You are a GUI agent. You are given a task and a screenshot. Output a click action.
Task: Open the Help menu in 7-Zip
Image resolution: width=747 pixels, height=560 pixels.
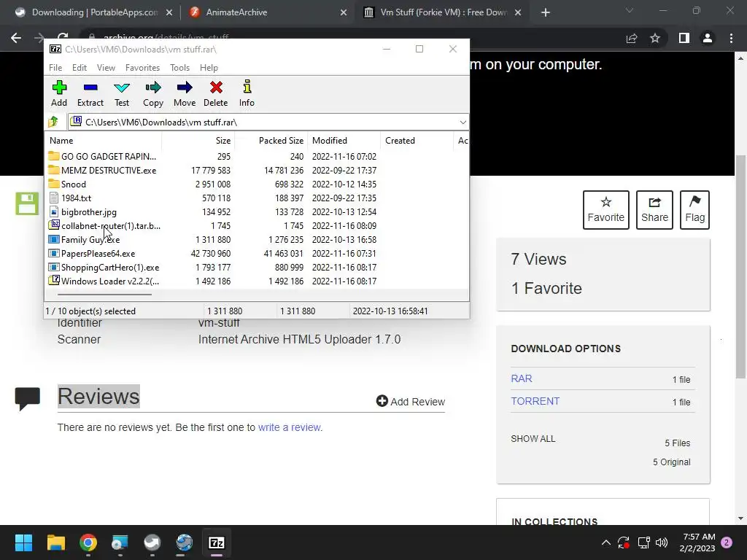209,68
